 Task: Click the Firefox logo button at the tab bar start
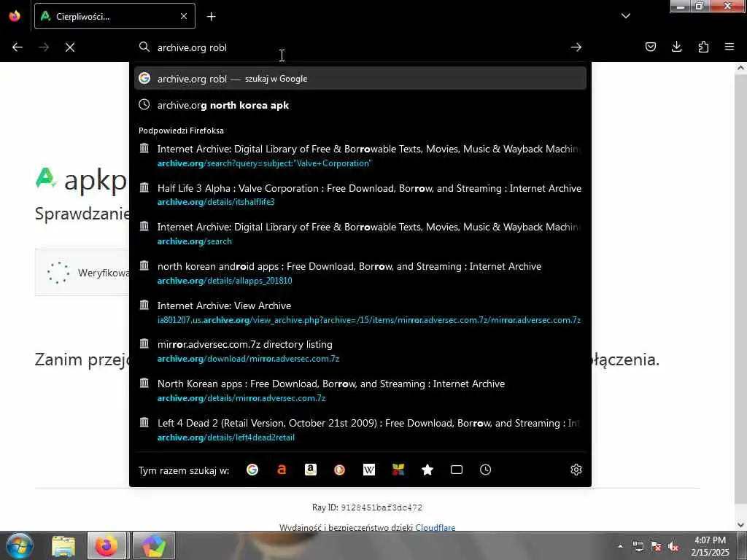coord(15,16)
